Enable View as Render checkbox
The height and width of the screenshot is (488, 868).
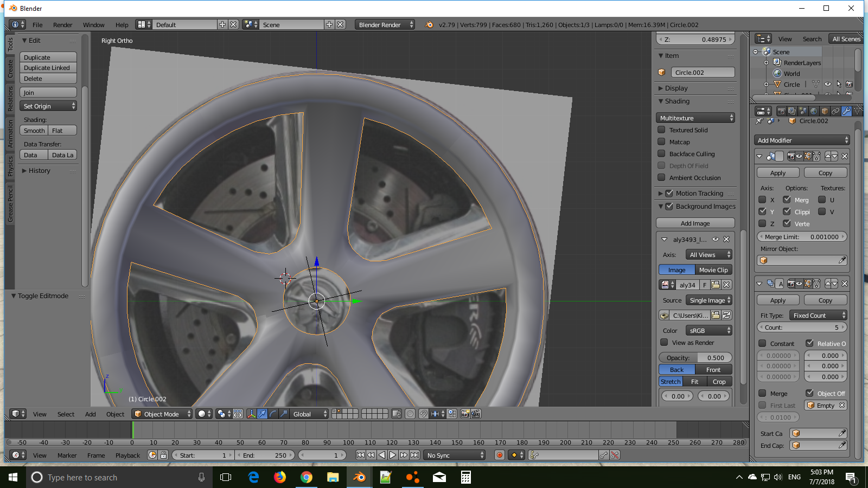664,342
